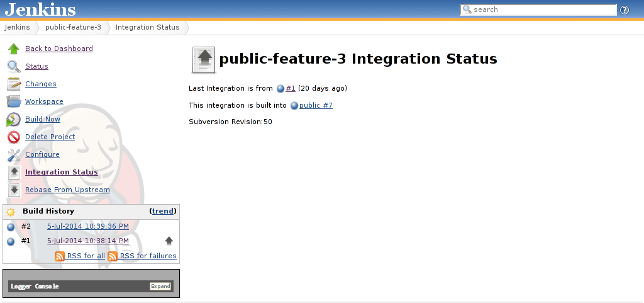Open build 5-Jul-2014 10:38:14 PM link
644x303 pixels.
88,241
